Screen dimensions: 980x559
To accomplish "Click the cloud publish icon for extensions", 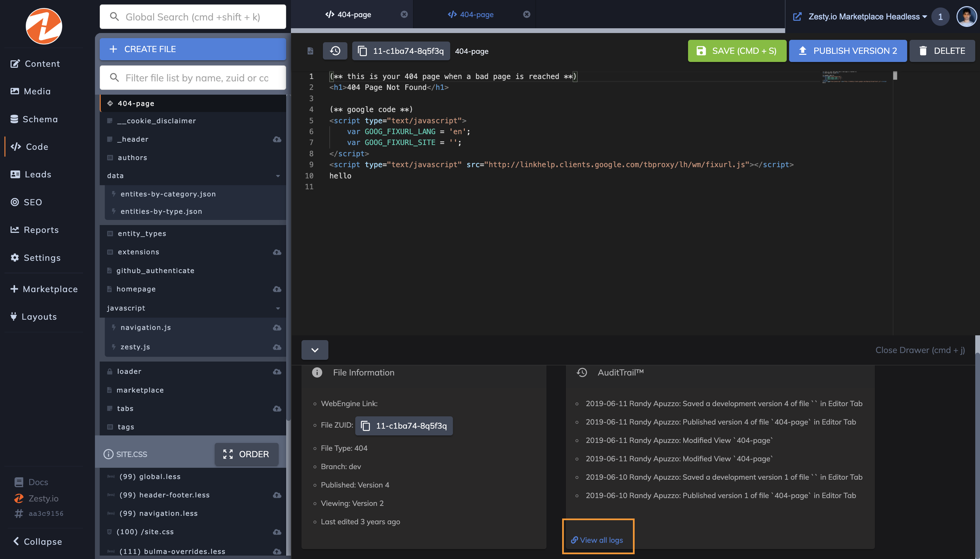I will click(277, 252).
